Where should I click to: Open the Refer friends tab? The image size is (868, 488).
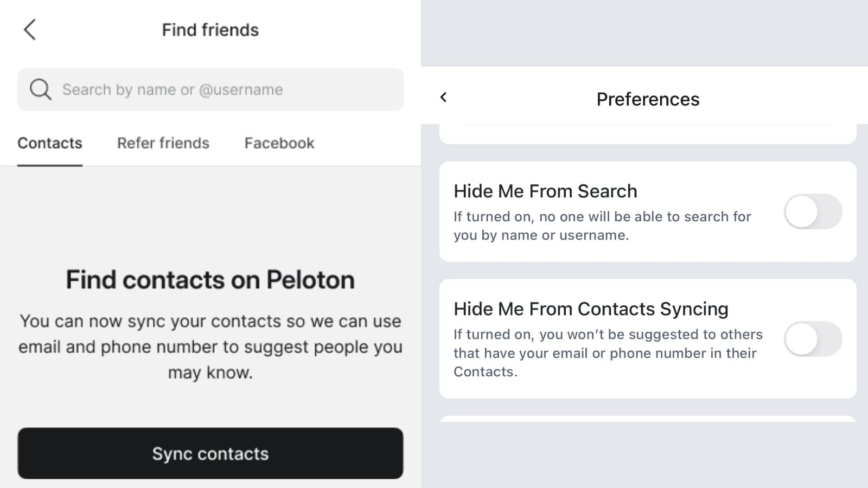(x=163, y=143)
